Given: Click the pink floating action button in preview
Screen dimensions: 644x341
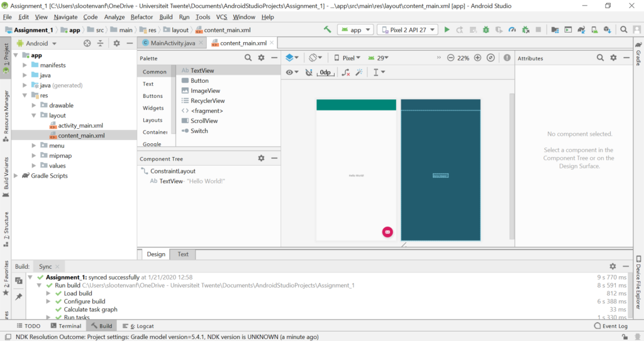Looking at the screenshot, I should [x=387, y=232].
